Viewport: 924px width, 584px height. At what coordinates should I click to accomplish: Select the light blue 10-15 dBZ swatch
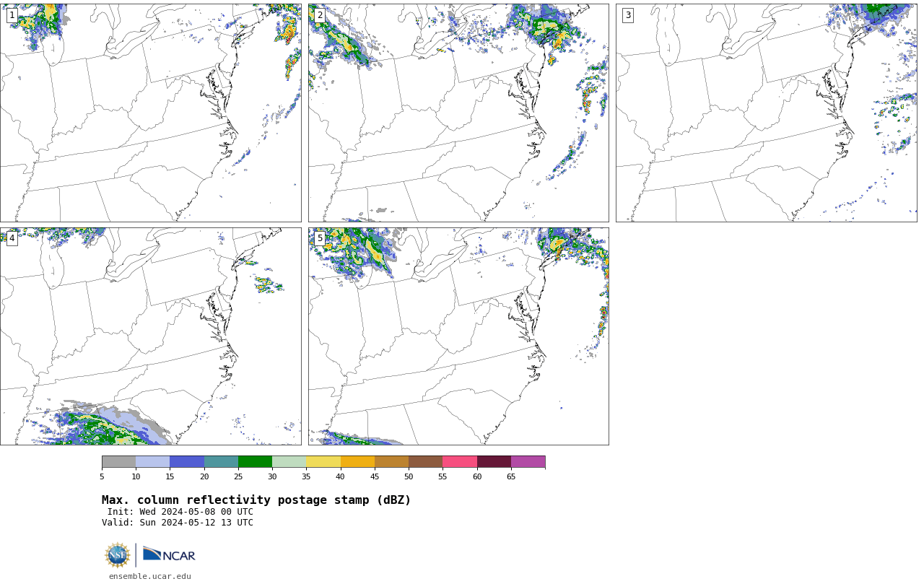(x=152, y=462)
